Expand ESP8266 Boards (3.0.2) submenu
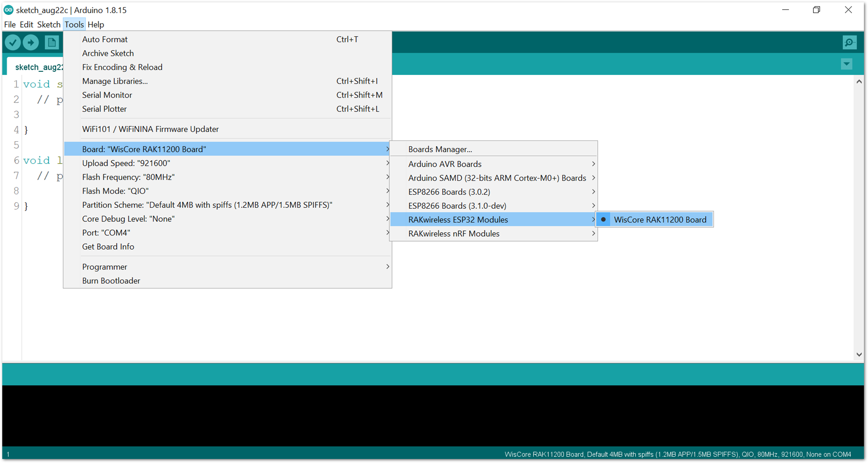868x463 pixels. 494,192
